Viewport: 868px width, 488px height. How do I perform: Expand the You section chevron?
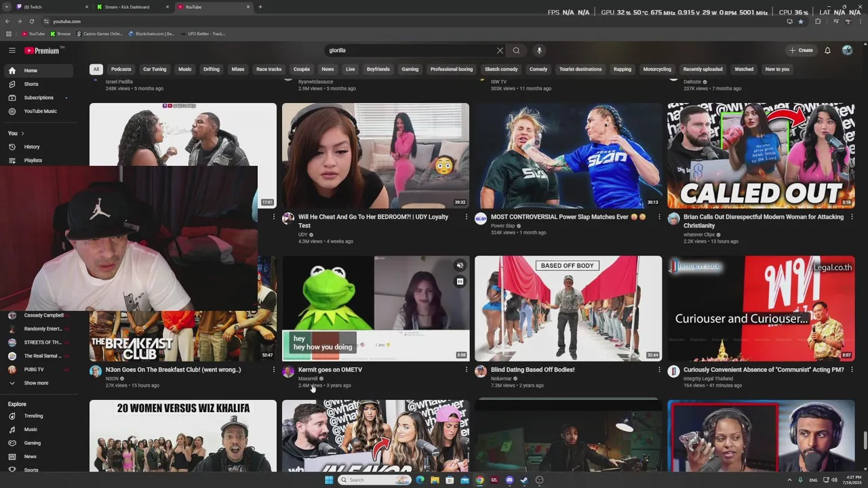22,134
